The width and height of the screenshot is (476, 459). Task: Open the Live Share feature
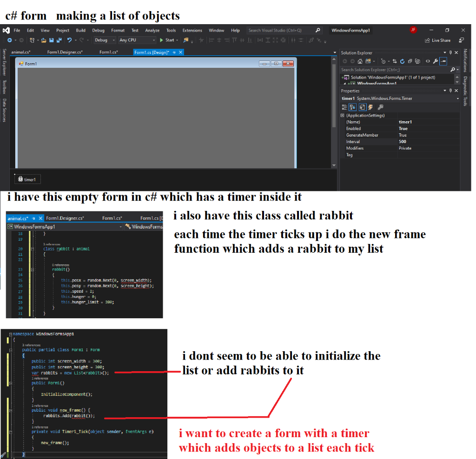(x=442, y=40)
